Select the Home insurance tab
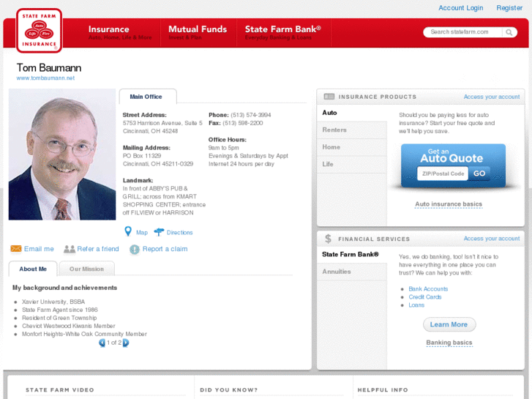Screen dimensions: 532x399 click(352, 147)
